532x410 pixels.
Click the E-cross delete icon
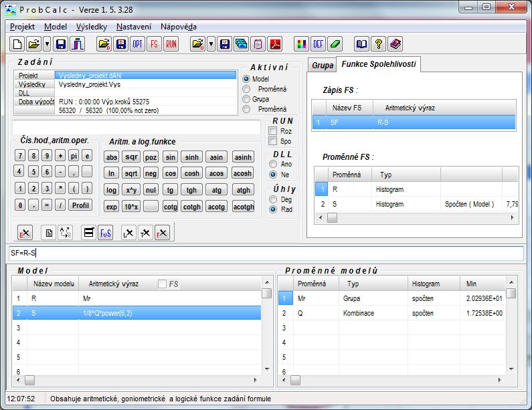pyautogui.click(x=25, y=233)
